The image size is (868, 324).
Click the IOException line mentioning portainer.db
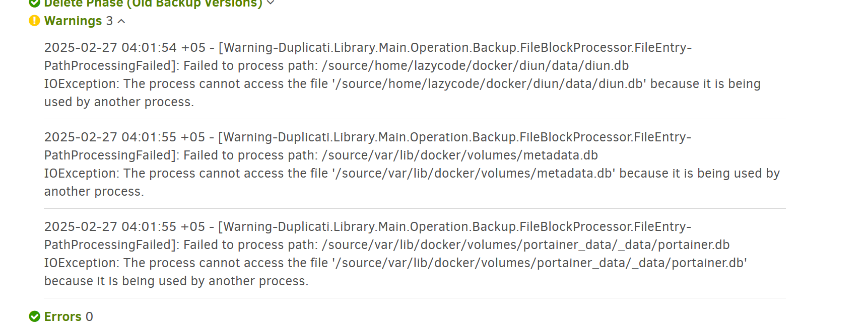395,263
